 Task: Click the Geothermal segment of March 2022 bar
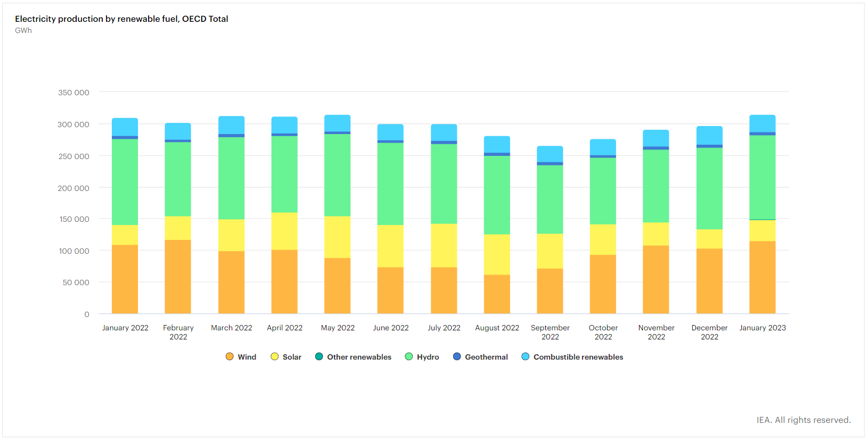coord(232,136)
